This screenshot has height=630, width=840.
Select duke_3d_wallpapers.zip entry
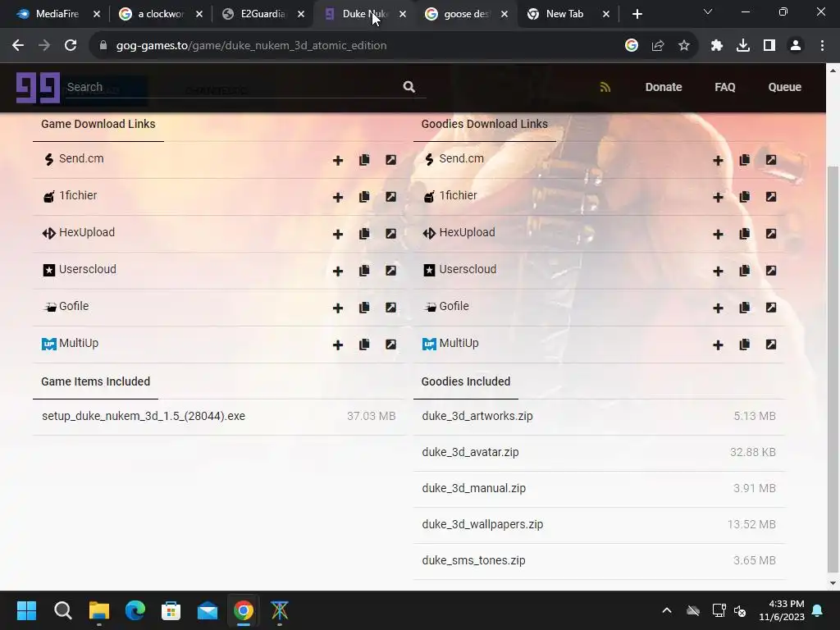(x=599, y=524)
